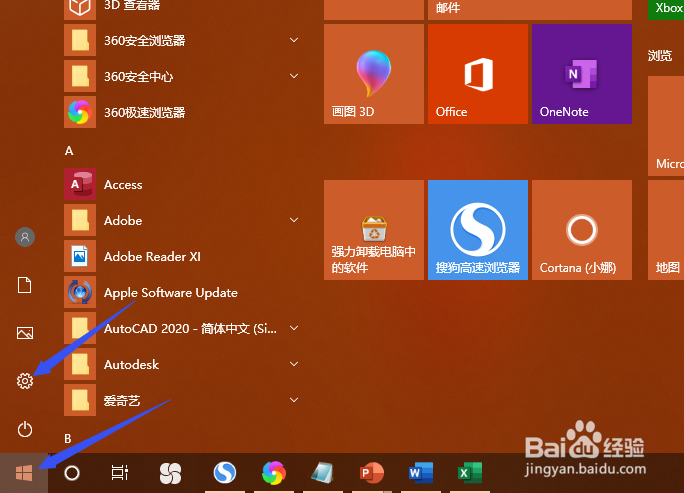Open the Adobe folder icon
Image resolution: width=684 pixels, height=493 pixels.
(80, 220)
